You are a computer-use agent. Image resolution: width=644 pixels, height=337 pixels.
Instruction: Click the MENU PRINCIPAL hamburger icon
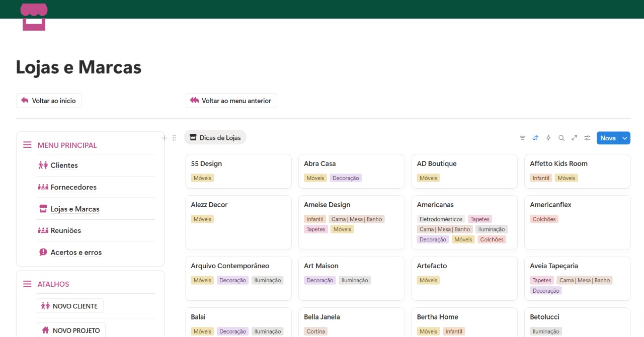point(27,145)
